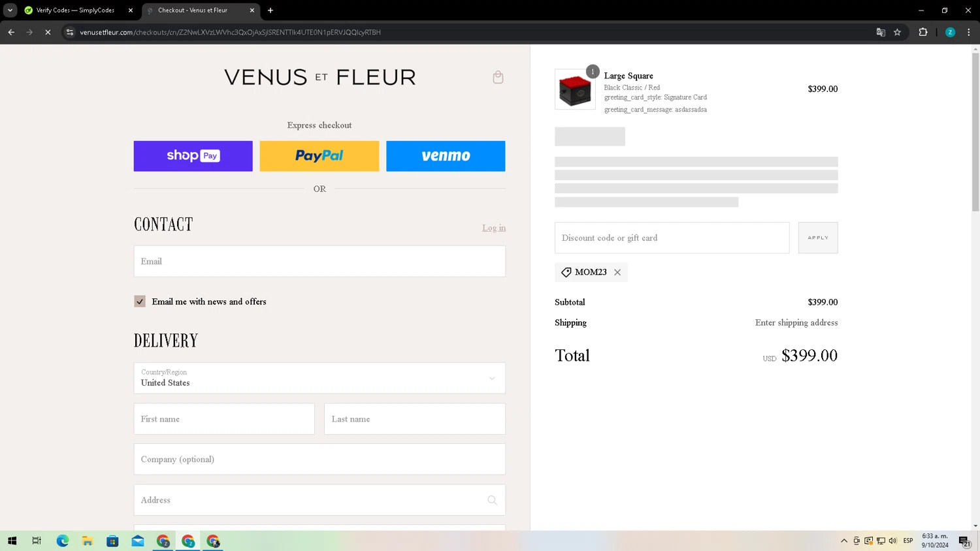Image resolution: width=980 pixels, height=551 pixels.
Task: Click into the Last name field
Action: (415, 419)
